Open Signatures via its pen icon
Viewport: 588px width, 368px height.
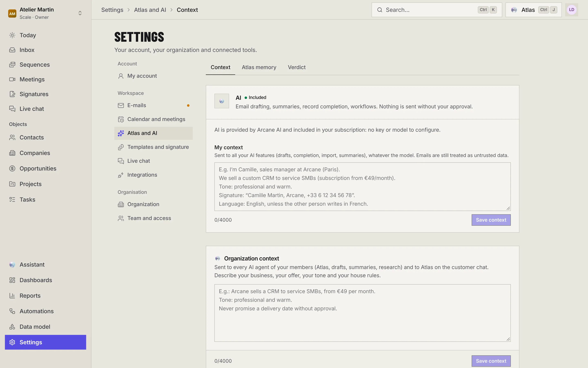pos(12,94)
